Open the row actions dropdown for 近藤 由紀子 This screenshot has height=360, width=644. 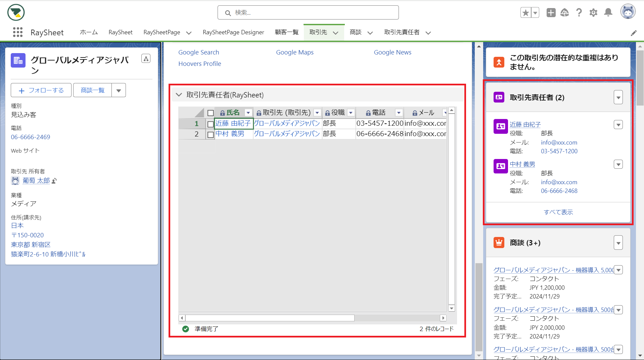(x=618, y=125)
